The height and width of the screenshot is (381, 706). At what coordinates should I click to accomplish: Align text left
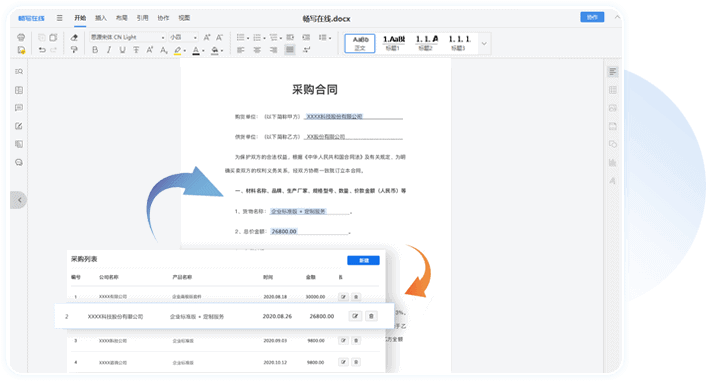click(x=241, y=50)
